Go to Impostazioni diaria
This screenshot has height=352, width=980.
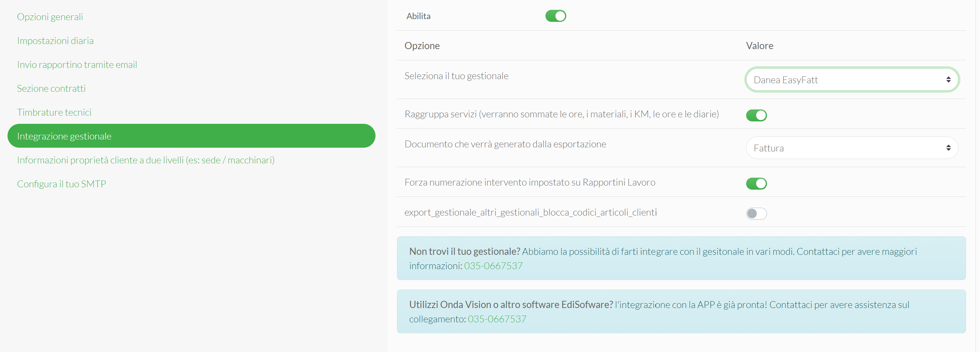tap(55, 41)
